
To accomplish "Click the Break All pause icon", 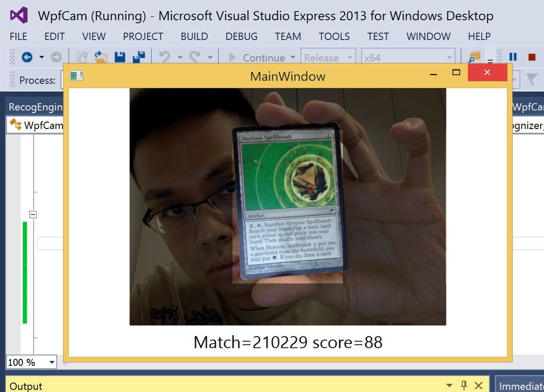I will 513,56.
